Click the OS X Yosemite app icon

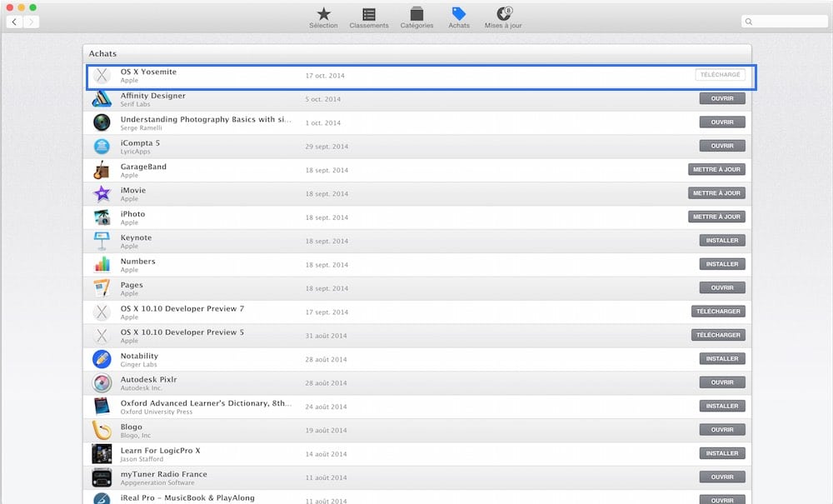click(102, 76)
